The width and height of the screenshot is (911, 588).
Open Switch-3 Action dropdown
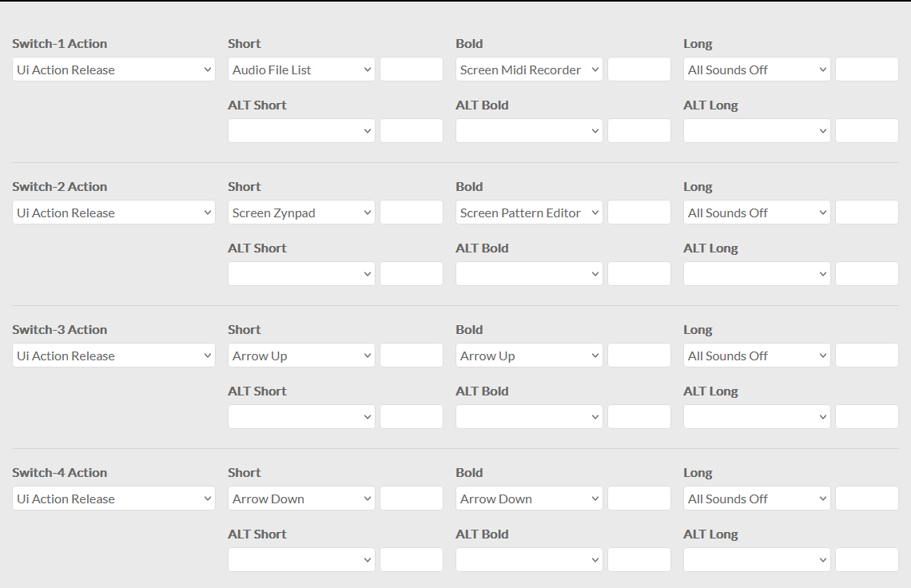(113, 356)
